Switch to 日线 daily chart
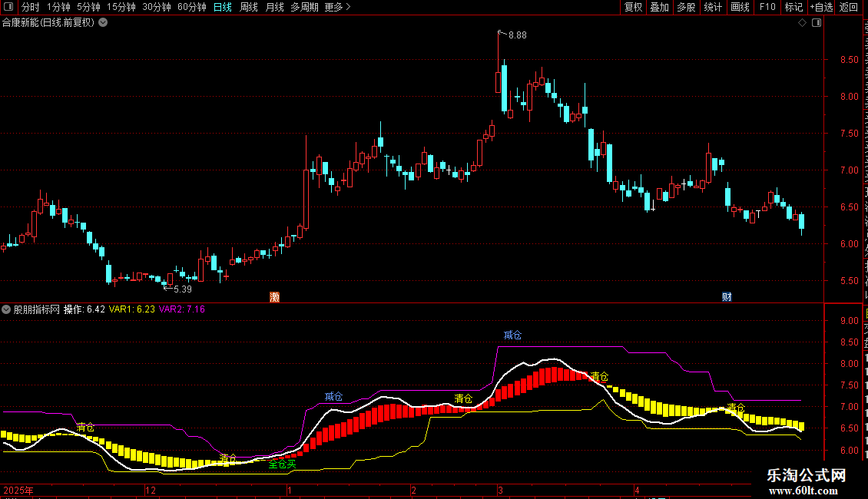 (223, 7)
